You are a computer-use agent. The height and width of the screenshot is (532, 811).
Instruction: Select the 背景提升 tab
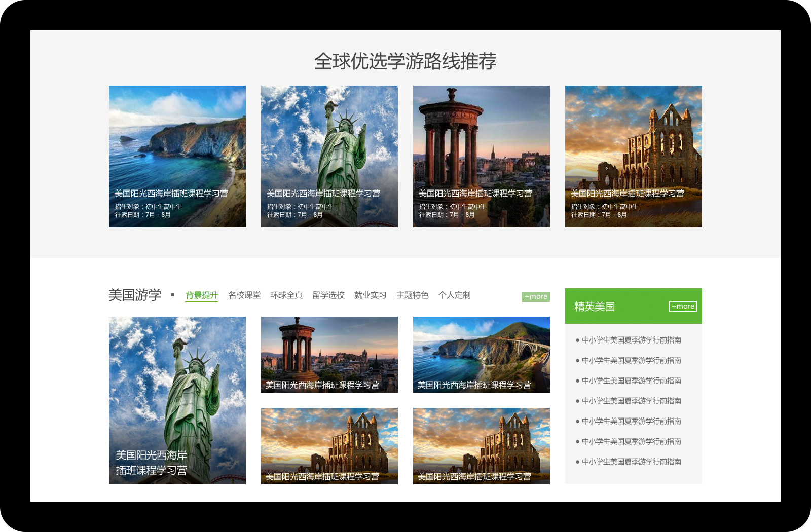[201, 295]
